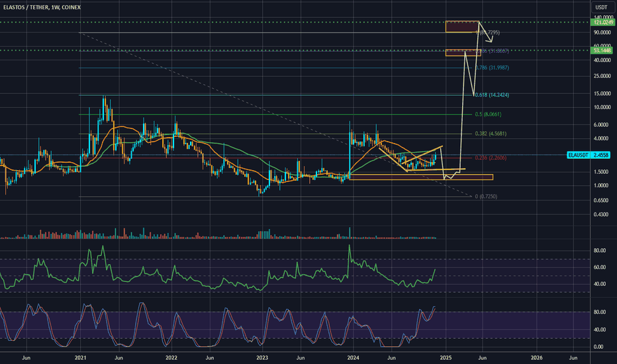Select the long yellow support zone rectangle
The image size is (617, 364).
pos(420,177)
